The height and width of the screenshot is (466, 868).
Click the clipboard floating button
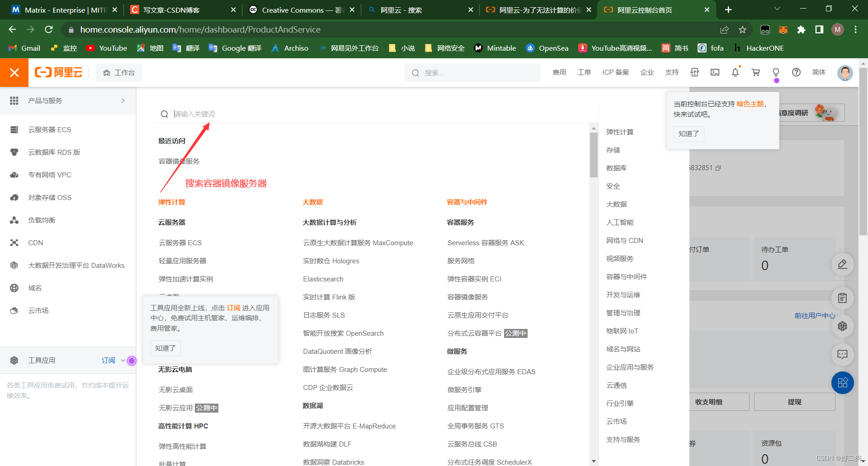(x=842, y=298)
